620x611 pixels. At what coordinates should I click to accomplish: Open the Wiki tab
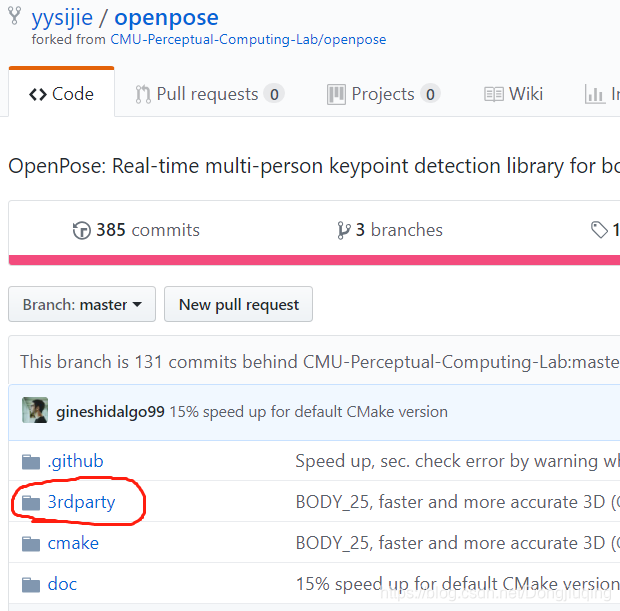pos(513,94)
